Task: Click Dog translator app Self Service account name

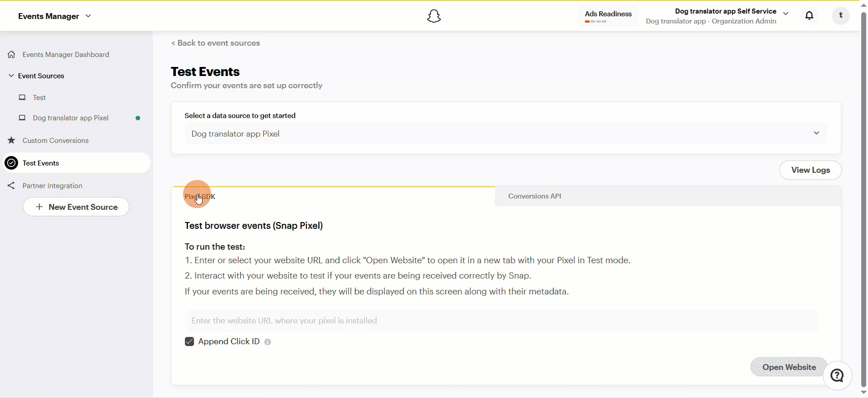Action: [726, 11]
